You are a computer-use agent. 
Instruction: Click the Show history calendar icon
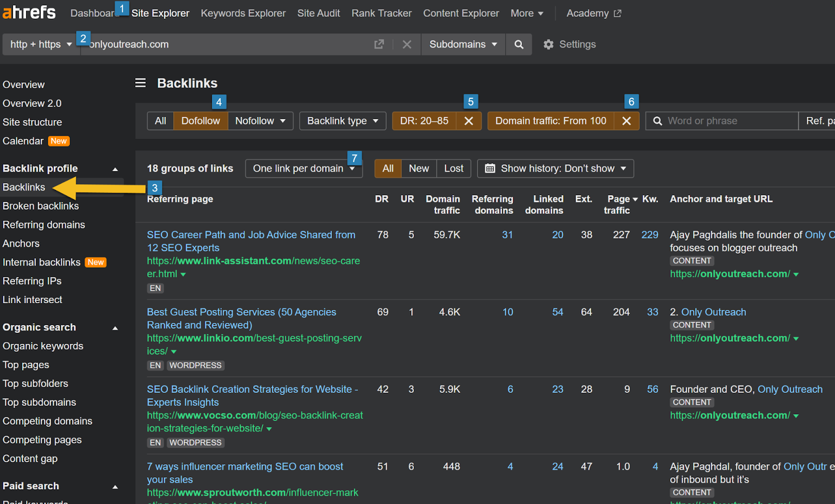click(490, 169)
